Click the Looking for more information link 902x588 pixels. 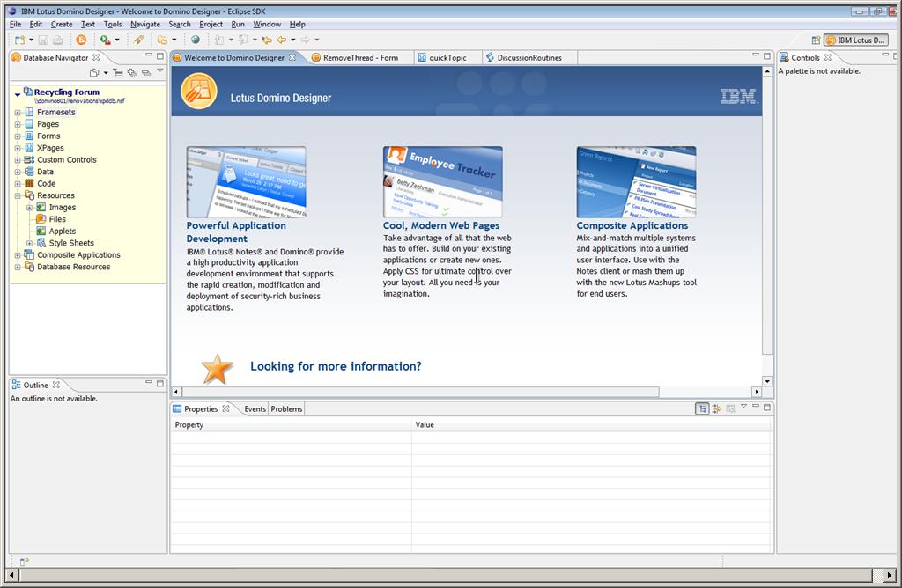point(336,366)
